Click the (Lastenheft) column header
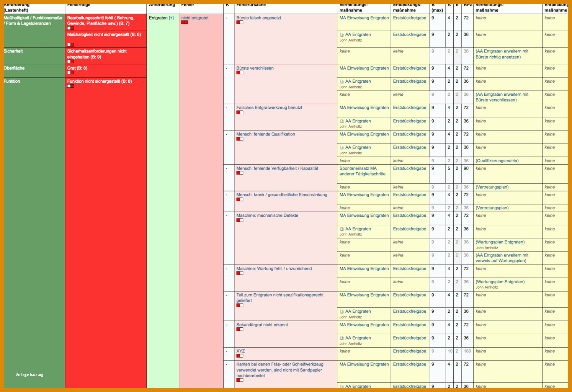This screenshot has width=572, height=392. pyautogui.click(x=16, y=10)
